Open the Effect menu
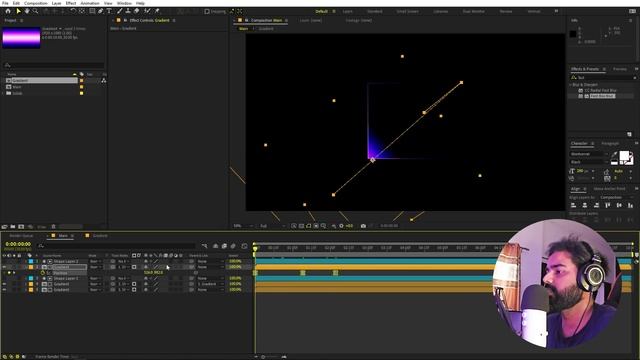 71,3
